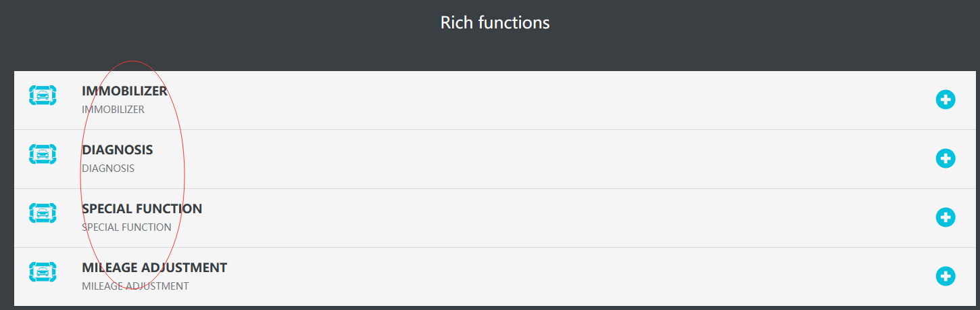Viewport: 980px width, 310px height.
Task: Click the car icon beside SPECIAL FUNCTION
Action: pos(43,213)
